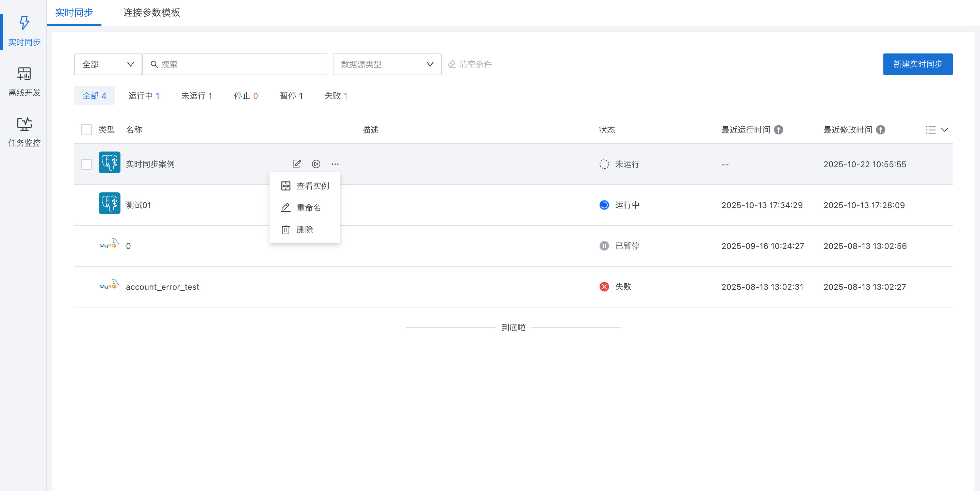Click the more options ellipsis for 实时同步案例
This screenshot has width=980, height=491.
coord(335,164)
